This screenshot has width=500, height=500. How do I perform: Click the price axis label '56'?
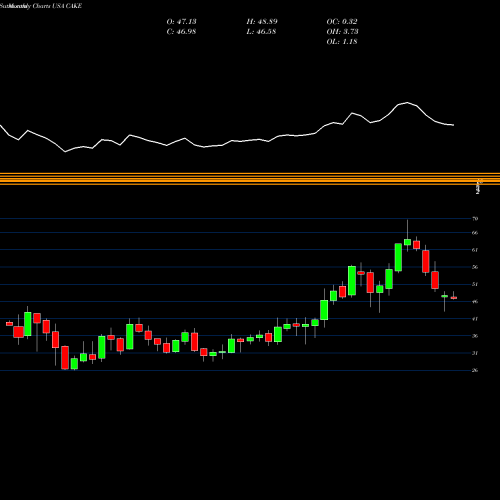click(475, 267)
